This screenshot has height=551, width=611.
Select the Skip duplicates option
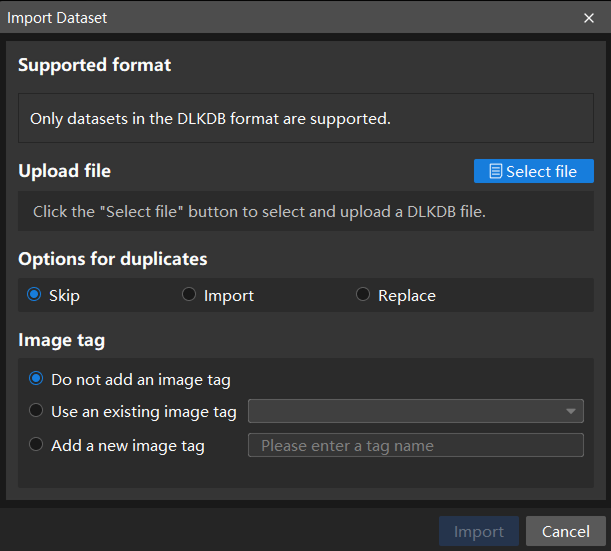point(35,295)
